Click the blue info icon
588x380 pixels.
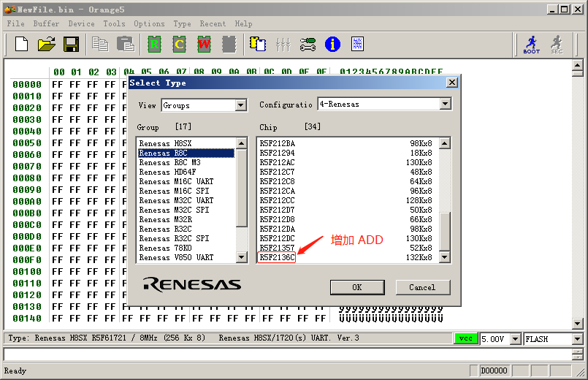332,45
